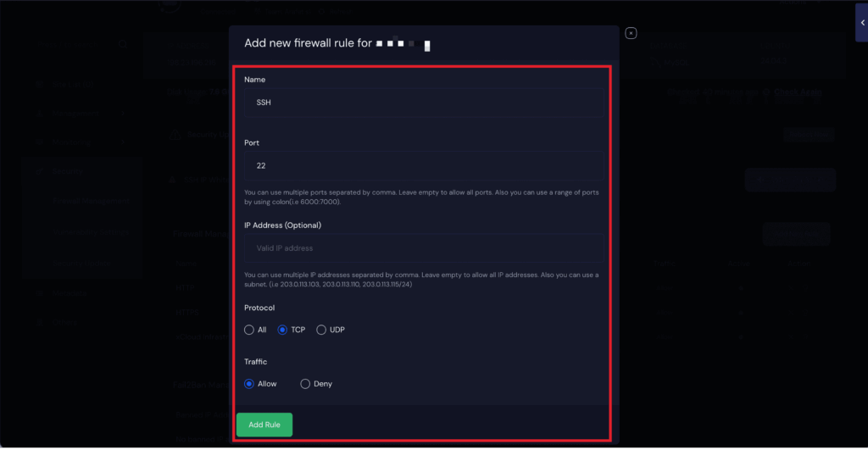The image size is (868, 450).
Task: Click the Traffic section heading
Action: coord(256,362)
